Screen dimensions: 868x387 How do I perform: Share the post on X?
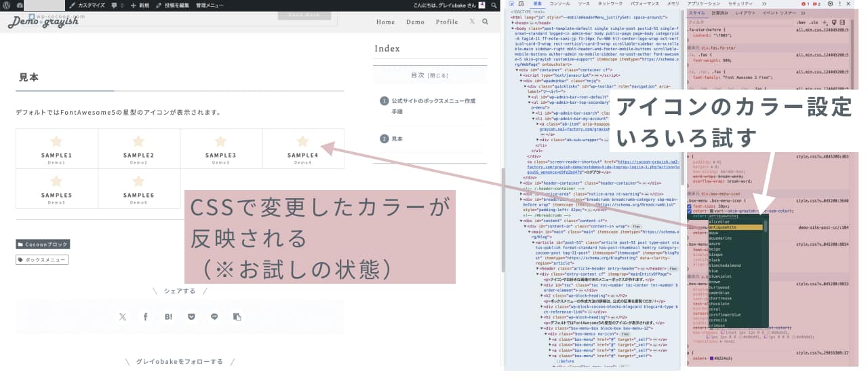[122, 316]
